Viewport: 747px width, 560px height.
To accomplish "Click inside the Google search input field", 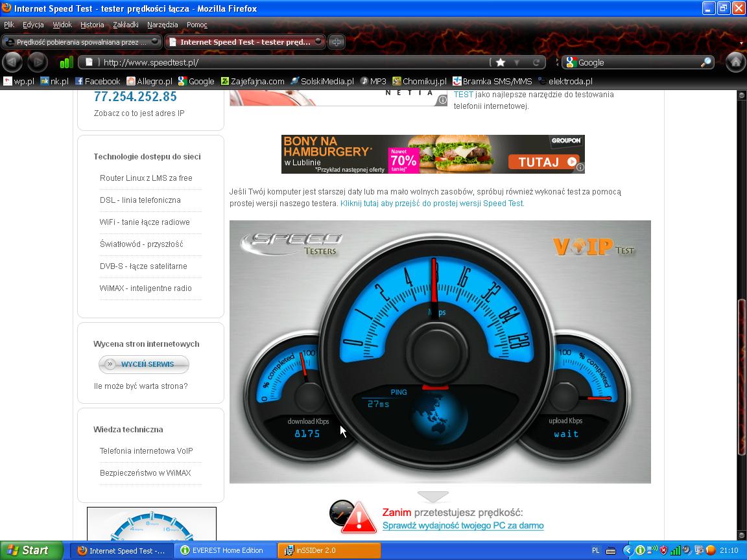I will click(638, 62).
